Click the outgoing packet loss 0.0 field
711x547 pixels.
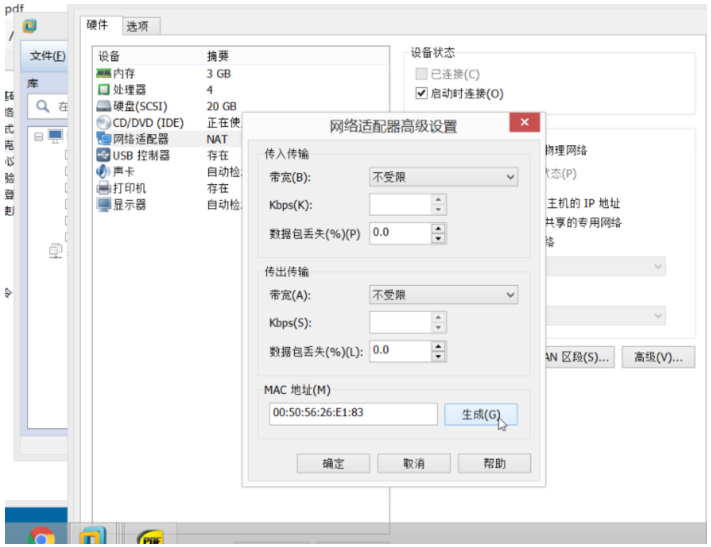[x=400, y=352]
